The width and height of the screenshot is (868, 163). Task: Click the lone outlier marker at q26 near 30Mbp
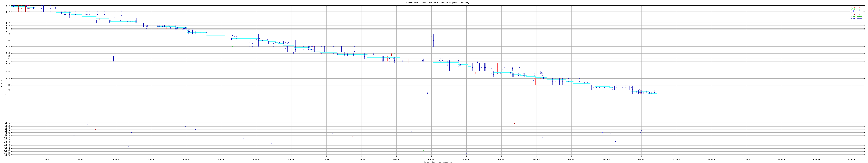(x=113, y=59)
